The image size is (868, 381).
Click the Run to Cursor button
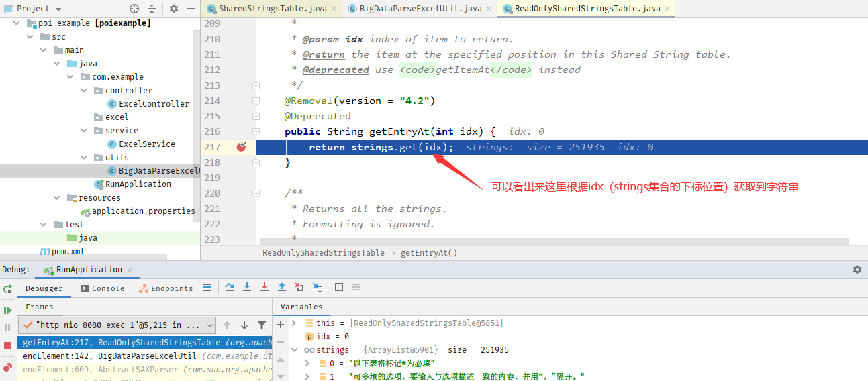pos(317,287)
